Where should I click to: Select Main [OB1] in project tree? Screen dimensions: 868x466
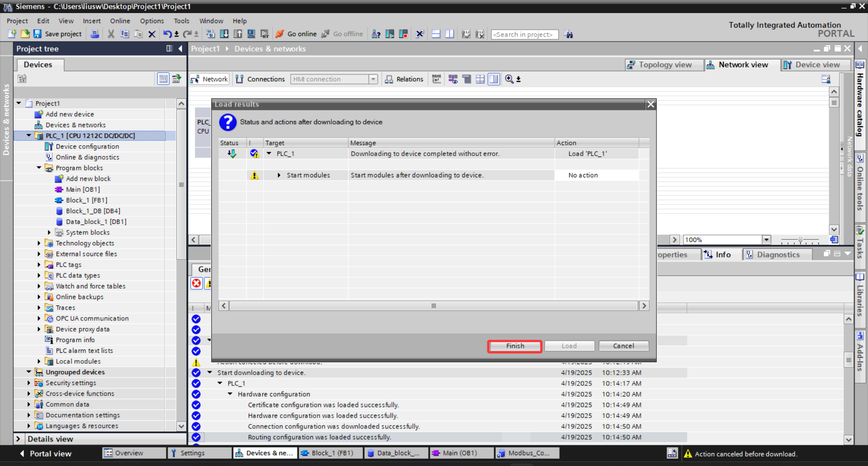pyautogui.click(x=83, y=190)
